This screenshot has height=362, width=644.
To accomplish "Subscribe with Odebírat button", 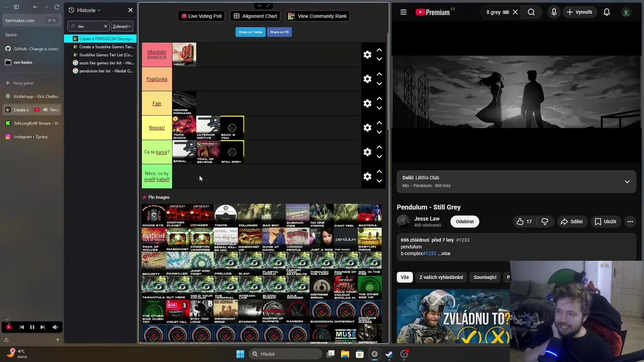I will [465, 221].
